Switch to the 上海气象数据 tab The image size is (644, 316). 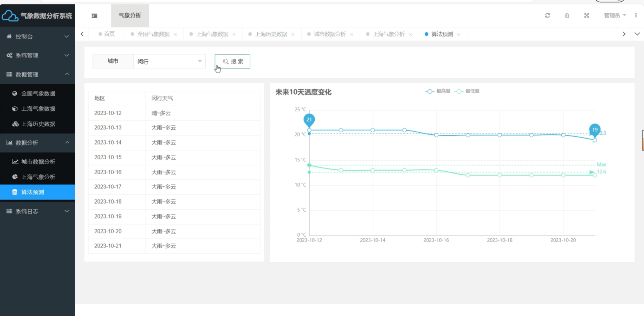pos(212,34)
